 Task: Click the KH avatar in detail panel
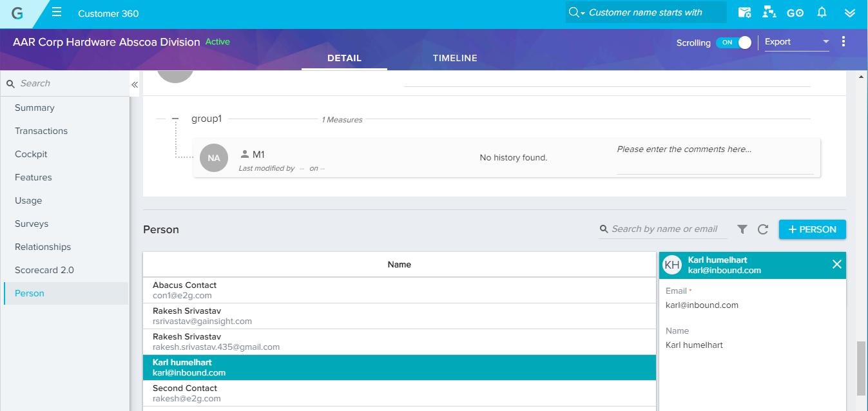[672, 265]
